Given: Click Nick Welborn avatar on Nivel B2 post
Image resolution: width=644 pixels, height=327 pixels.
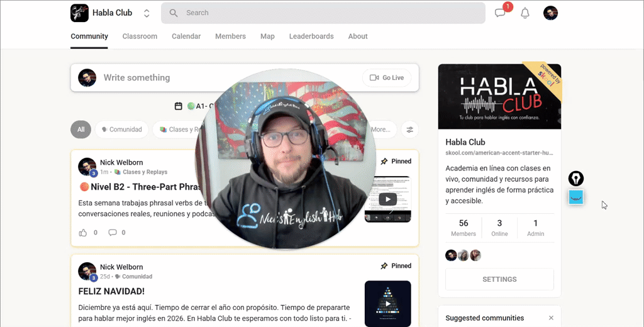Looking at the screenshot, I should pyautogui.click(x=87, y=167).
